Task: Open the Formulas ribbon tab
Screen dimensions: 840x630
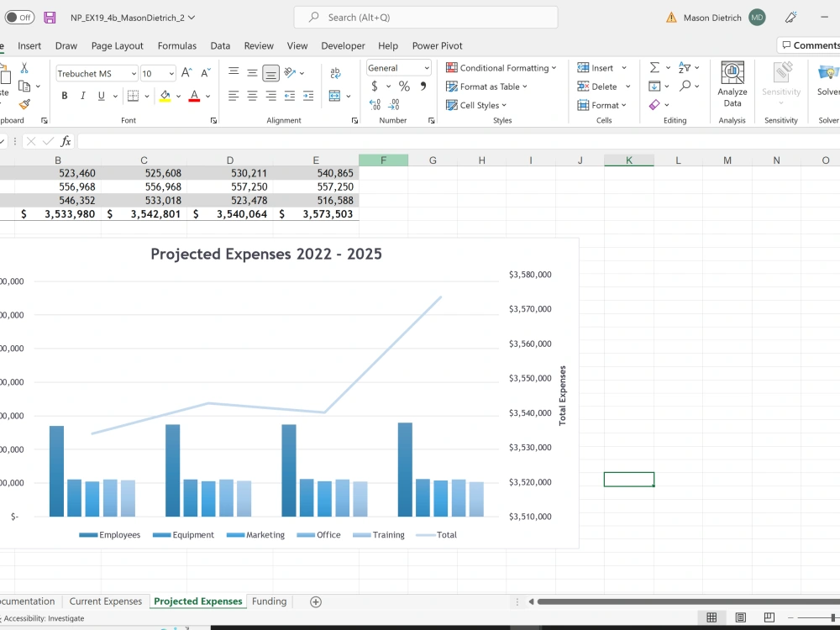Action: click(177, 45)
